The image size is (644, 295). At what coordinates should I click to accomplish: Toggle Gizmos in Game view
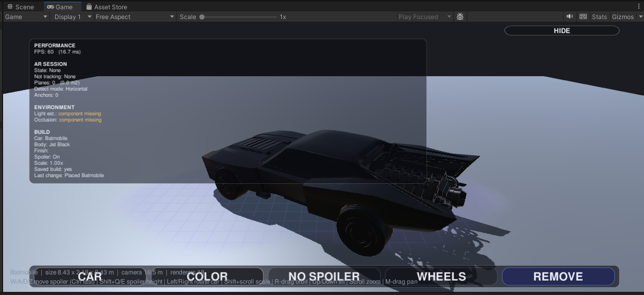(623, 17)
